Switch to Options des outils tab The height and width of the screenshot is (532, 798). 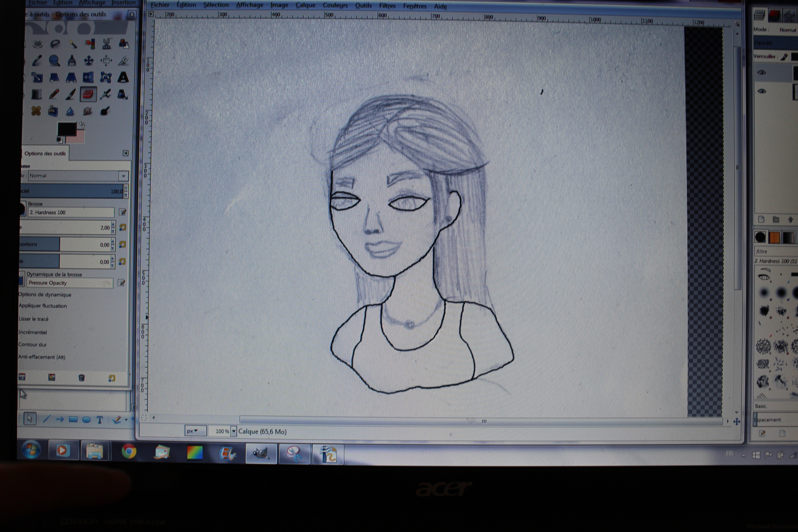click(x=45, y=153)
